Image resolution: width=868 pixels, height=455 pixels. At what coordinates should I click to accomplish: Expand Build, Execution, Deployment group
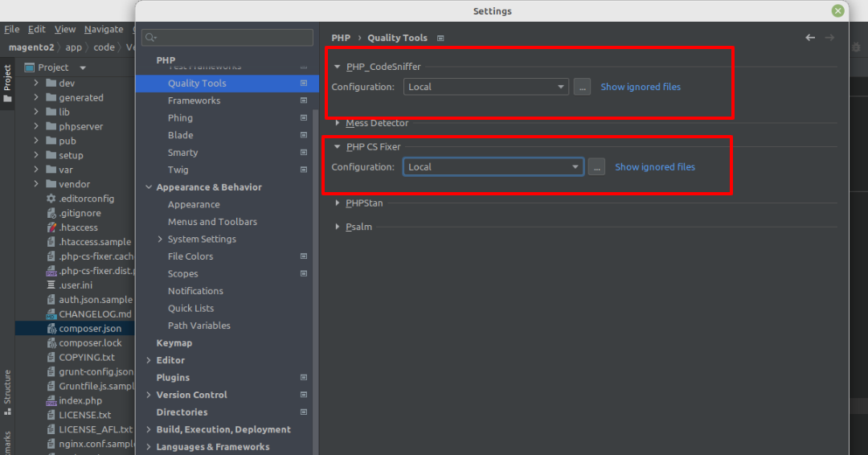[149, 429]
